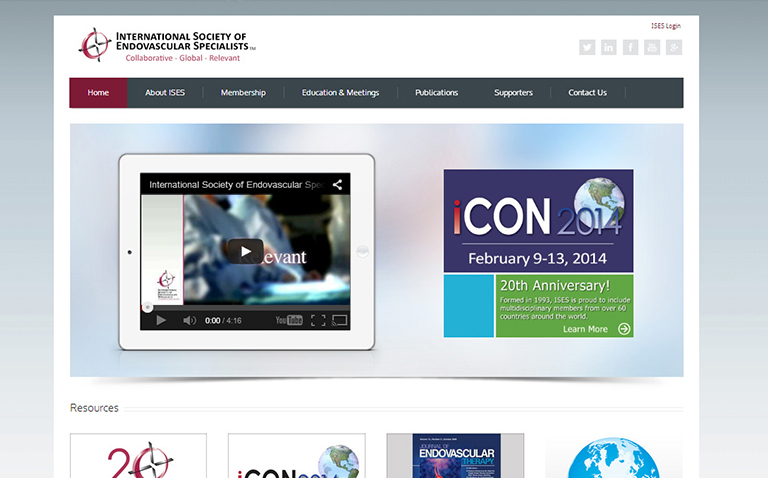Share the video using share icon
768x478 pixels.
tap(337, 185)
